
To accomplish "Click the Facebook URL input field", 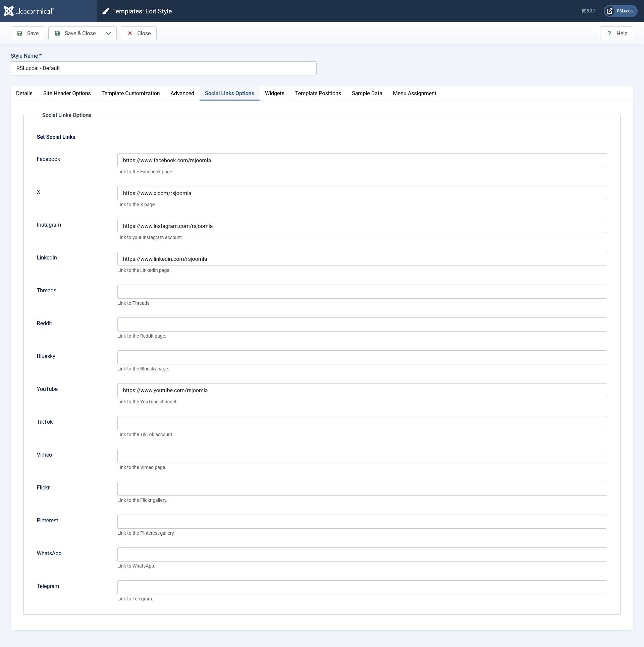I will click(362, 160).
